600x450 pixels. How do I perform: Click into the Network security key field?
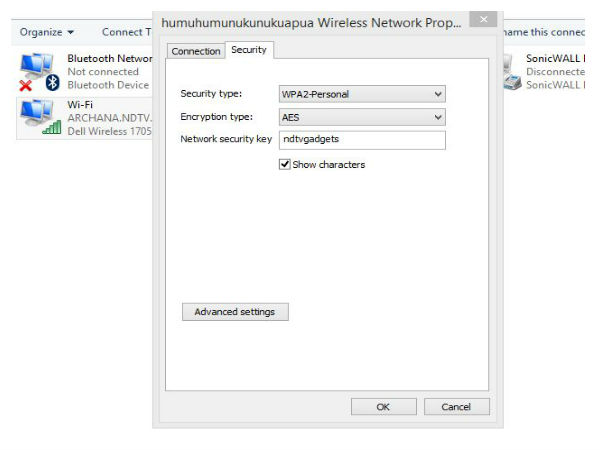pyautogui.click(x=362, y=140)
